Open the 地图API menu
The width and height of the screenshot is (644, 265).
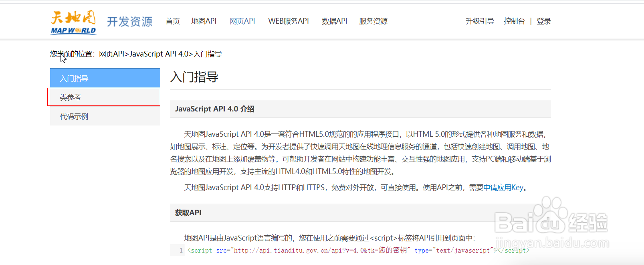204,21
